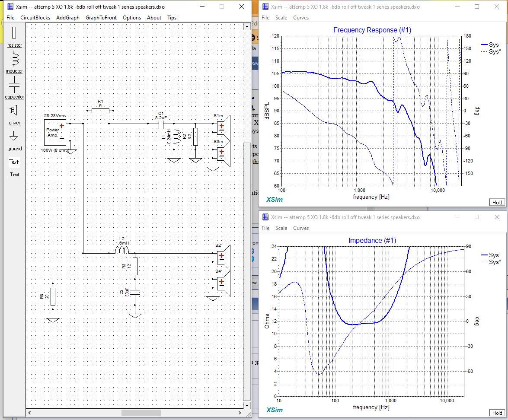Viewport: 508px width, 420px height.
Task: Click XSim logo in Frequency Response graph
Action: [275, 200]
